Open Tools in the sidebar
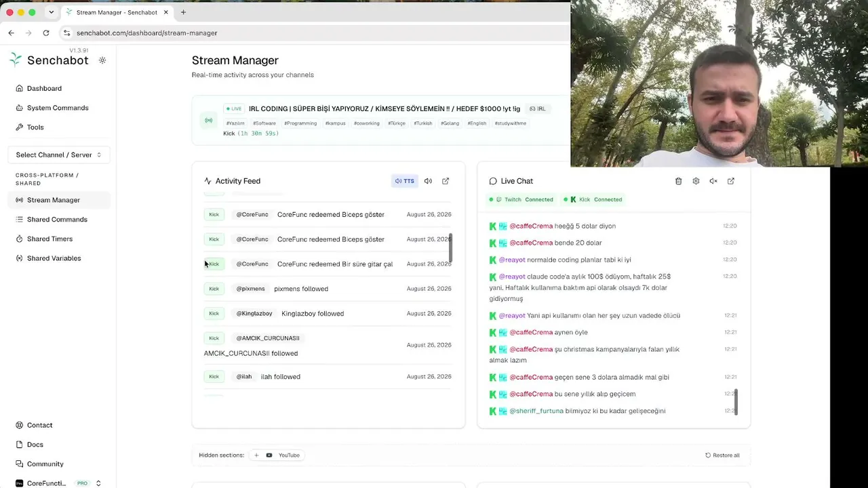The image size is (868, 488). [x=35, y=127]
